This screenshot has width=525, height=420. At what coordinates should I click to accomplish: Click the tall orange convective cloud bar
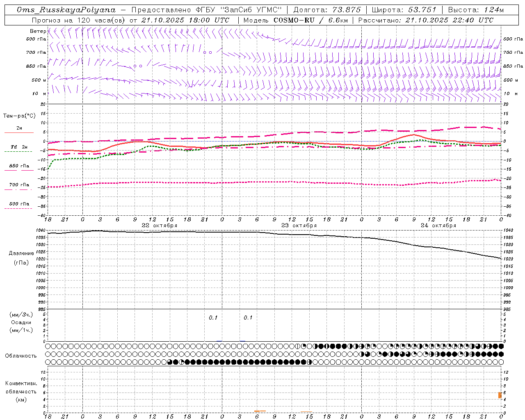[x=500, y=395]
